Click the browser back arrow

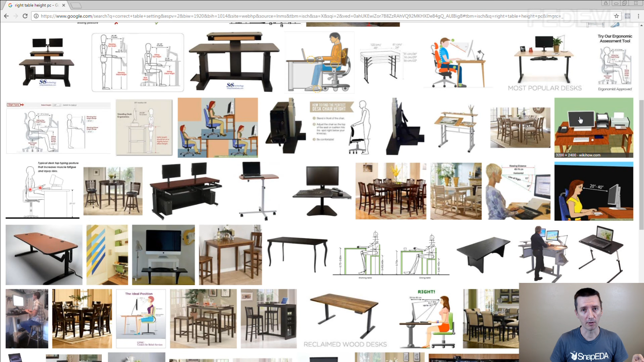[6, 16]
